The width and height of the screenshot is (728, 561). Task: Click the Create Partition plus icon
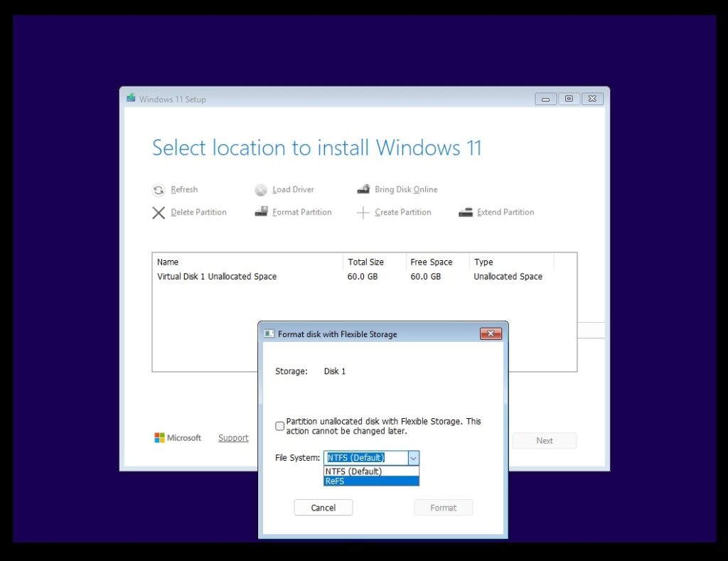point(363,212)
